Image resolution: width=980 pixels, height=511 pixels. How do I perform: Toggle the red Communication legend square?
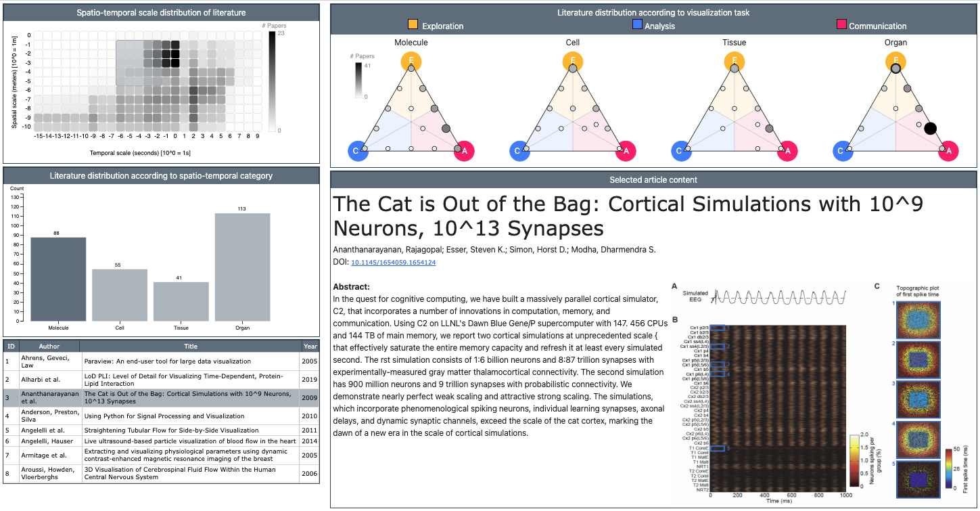tap(841, 25)
